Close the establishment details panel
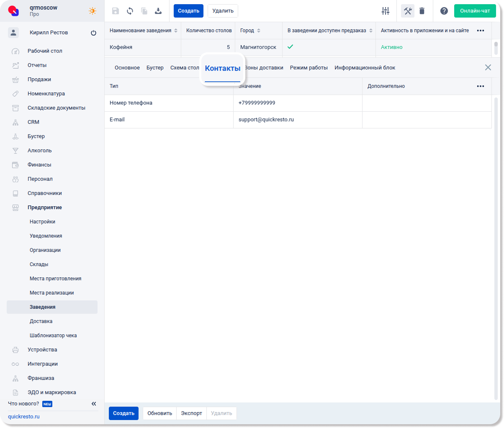The image size is (504, 428). point(488,67)
